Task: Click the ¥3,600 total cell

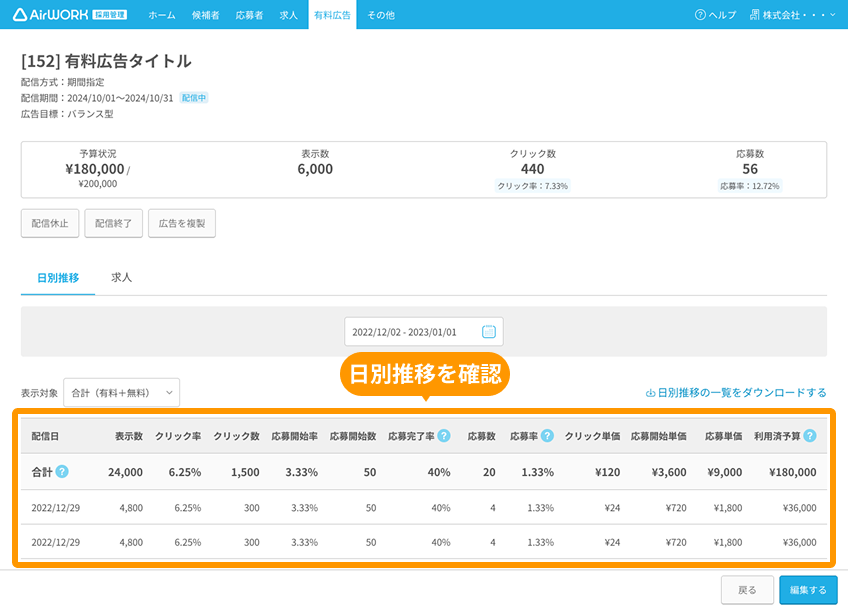Action: click(669, 472)
